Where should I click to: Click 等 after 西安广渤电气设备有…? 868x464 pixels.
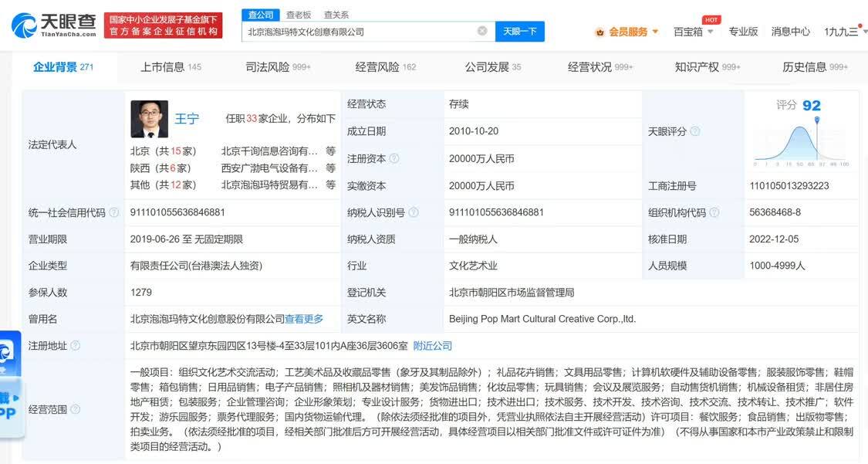(330, 168)
